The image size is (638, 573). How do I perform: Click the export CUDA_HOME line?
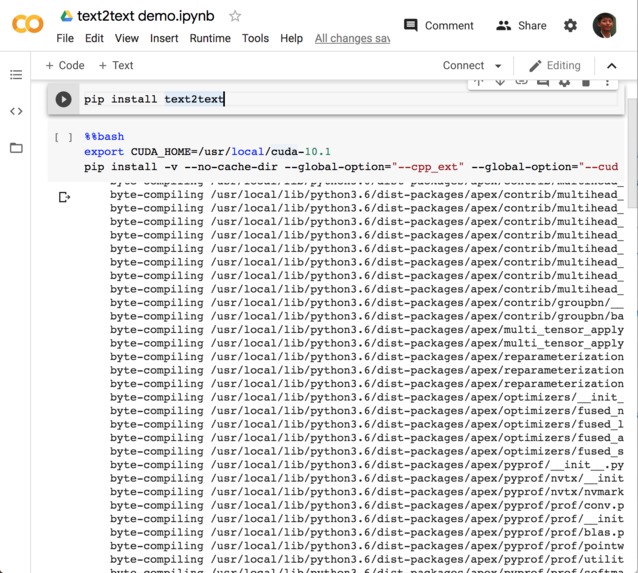pos(207,152)
